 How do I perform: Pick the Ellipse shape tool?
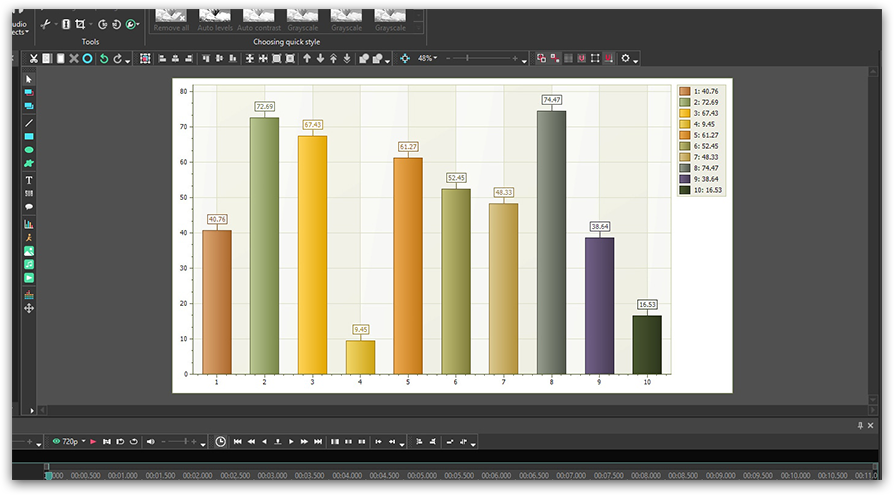[x=29, y=150]
